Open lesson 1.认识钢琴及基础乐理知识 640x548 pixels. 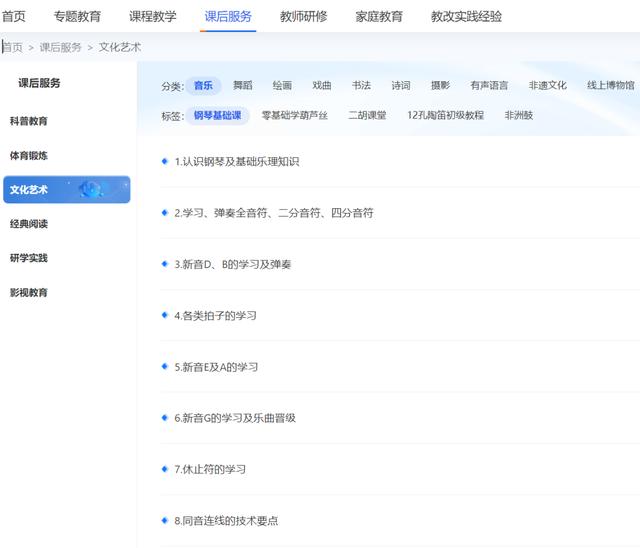pyautogui.click(x=237, y=162)
